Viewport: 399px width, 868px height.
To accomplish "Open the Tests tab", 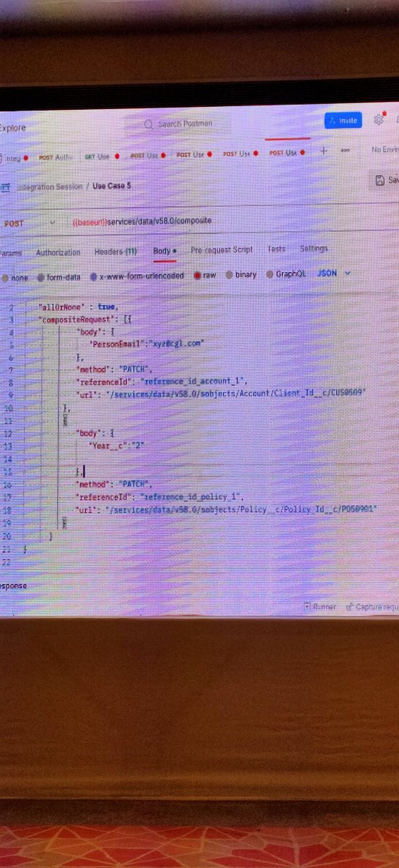I will (277, 249).
